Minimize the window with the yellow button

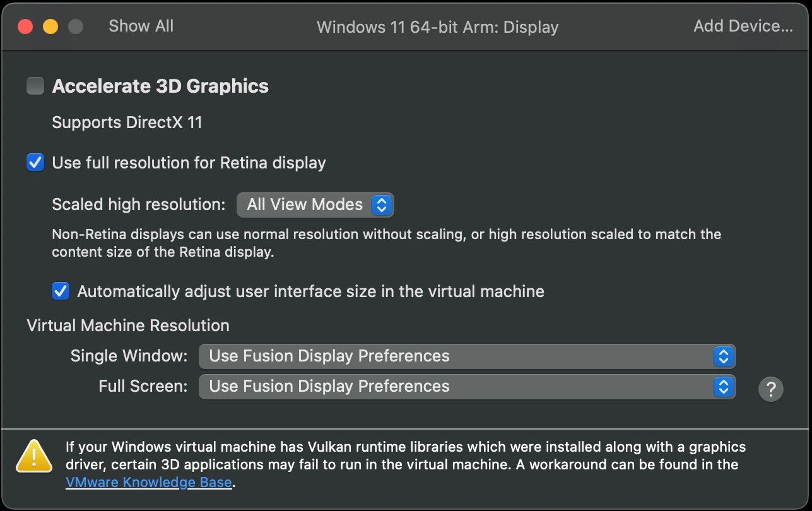click(x=50, y=26)
